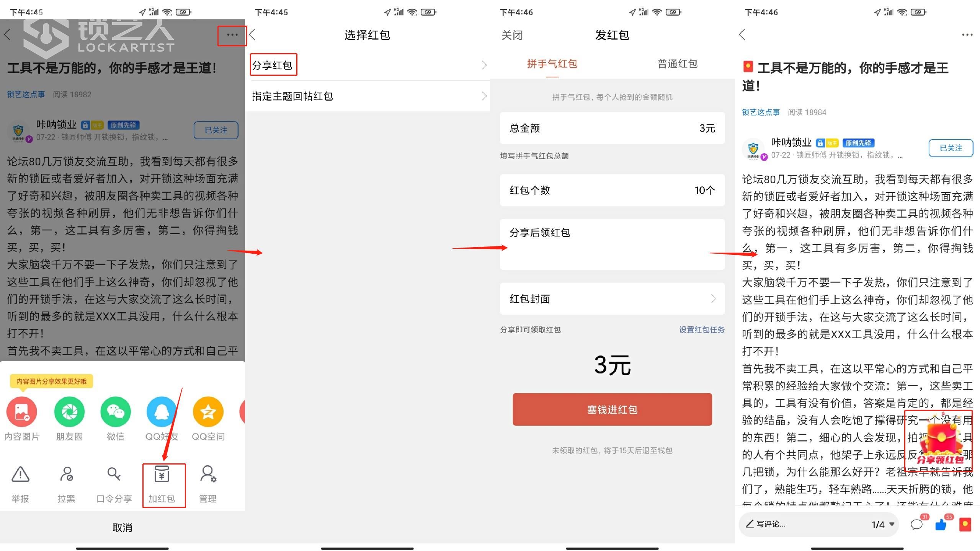Tap 阅读 18984 read count text
Image resolution: width=980 pixels, height=551 pixels.
tap(807, 112)
